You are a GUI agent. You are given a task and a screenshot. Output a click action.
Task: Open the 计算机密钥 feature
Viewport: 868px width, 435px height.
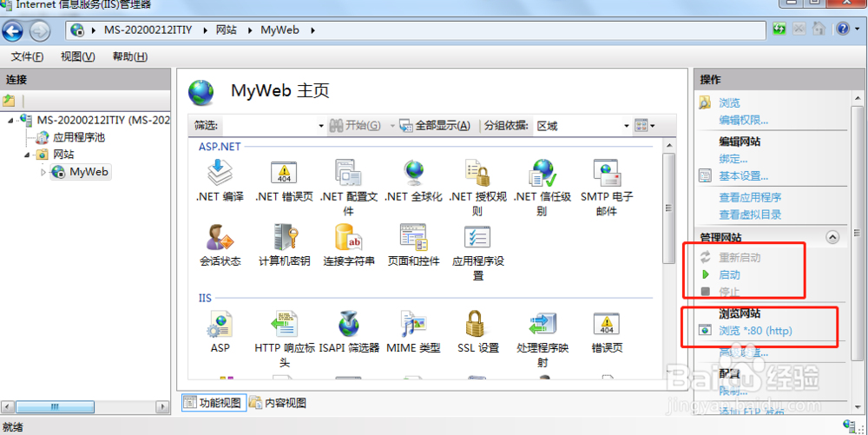point(284,245)
